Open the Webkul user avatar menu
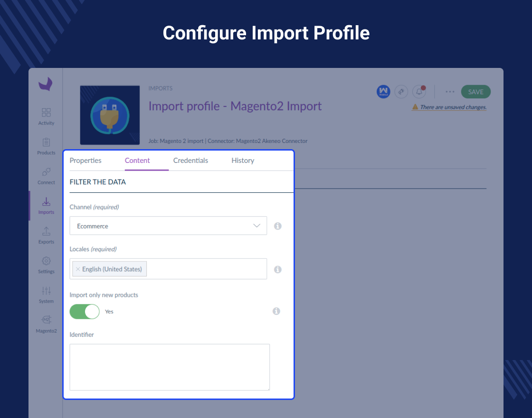Viewport: 532px width, 418px height. (x=383, y=92)
